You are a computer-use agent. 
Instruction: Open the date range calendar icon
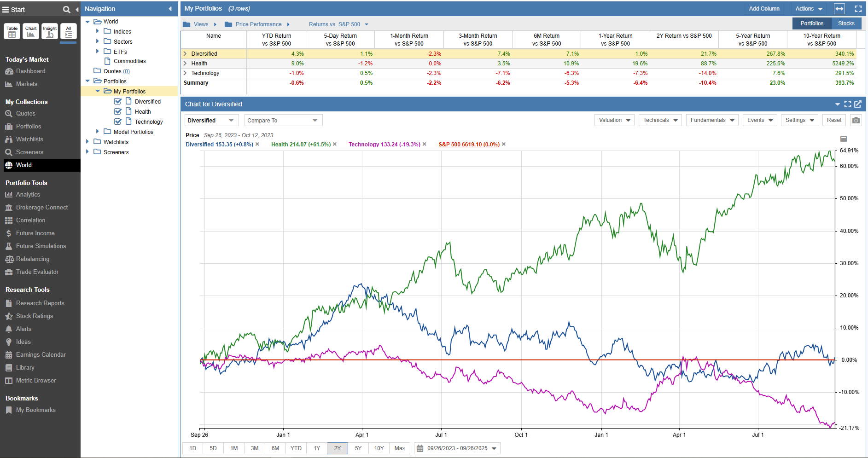[x=419, y=448]
